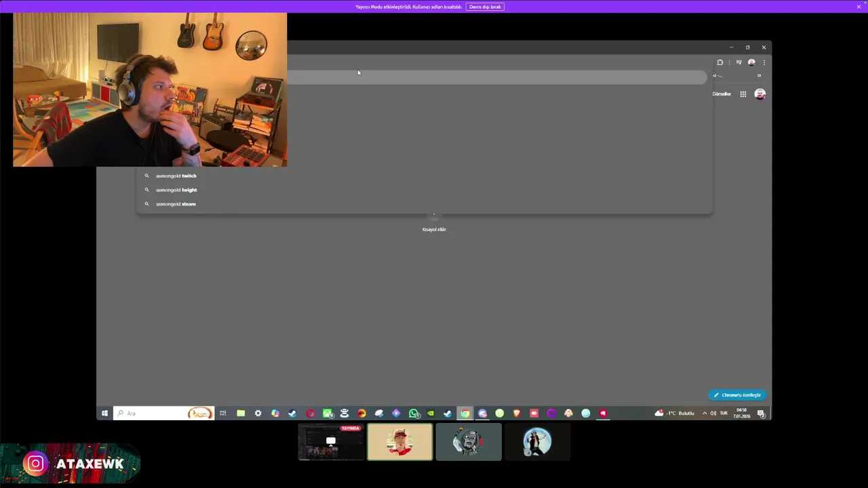Open the Chrome extensions puzzle icon
The width and height of the screenshot is (868, 488).
[x=720, y=62]
